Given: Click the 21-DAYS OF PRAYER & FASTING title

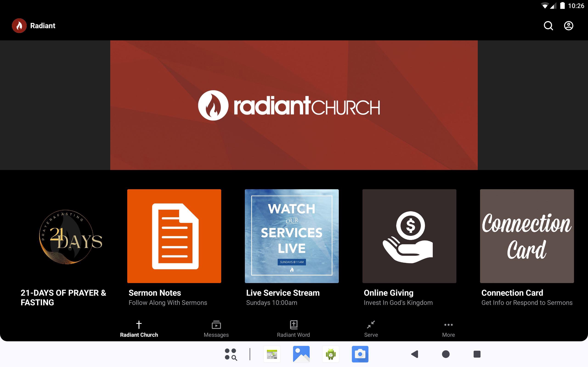Looking at the screenshot, I should point(63,297).
